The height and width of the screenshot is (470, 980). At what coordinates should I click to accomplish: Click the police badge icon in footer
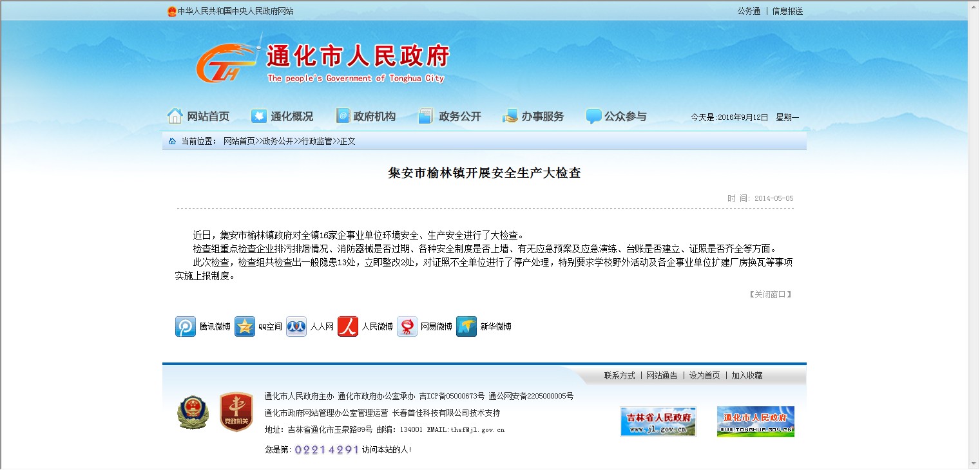[x=193, y=412]
